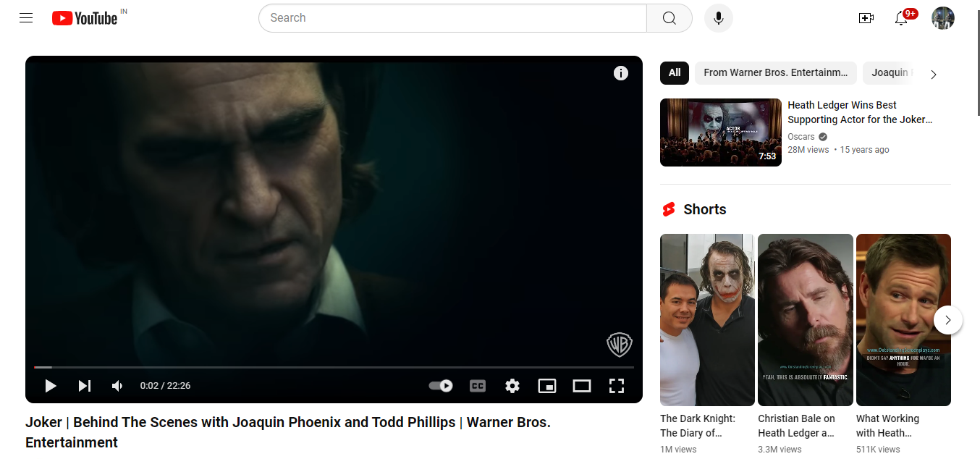Click the 1M views text
The image size is (980, 459).
(678, 450)
